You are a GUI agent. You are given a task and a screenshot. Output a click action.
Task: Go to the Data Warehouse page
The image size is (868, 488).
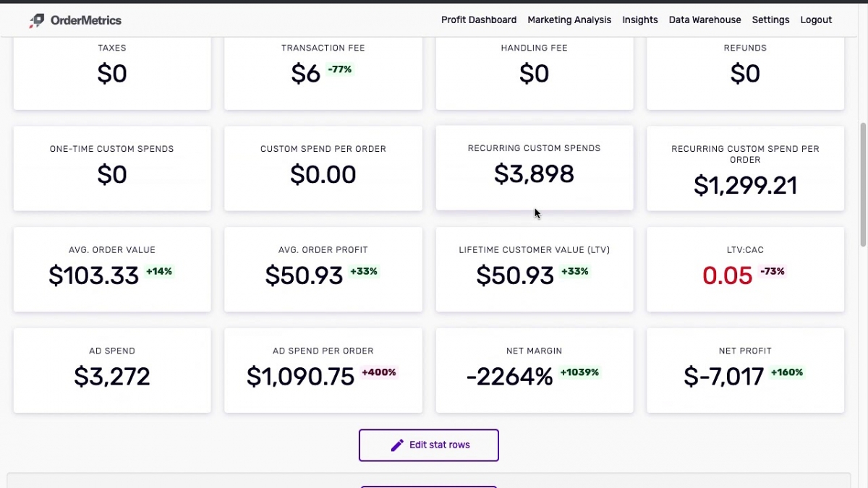pos(705,20)
